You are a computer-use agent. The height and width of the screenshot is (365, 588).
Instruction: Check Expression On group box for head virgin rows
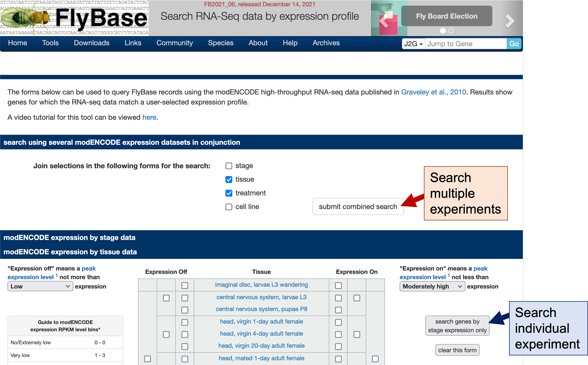click(357, 335)
